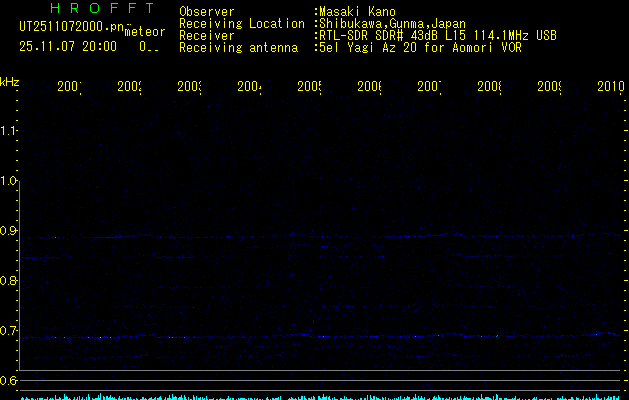Click the kHz axis unit label
This screenshot has height=400, width=629.
9,81
